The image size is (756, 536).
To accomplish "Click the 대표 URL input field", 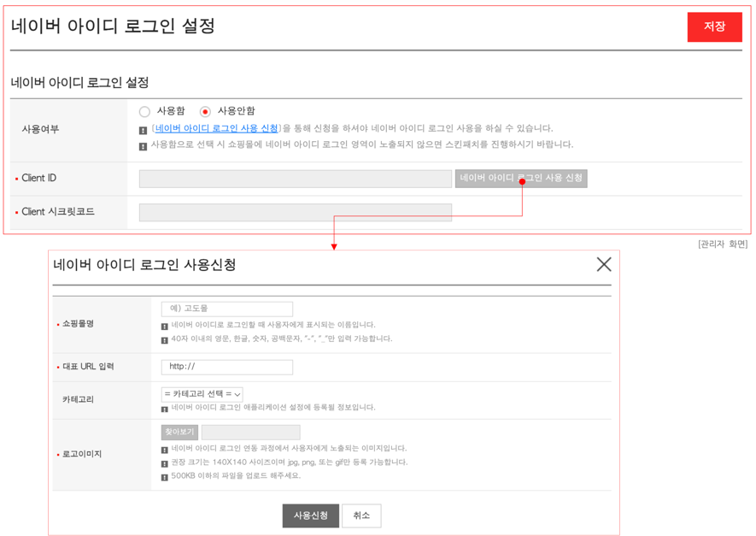I will pyautogui.click(x=227, y=367).
